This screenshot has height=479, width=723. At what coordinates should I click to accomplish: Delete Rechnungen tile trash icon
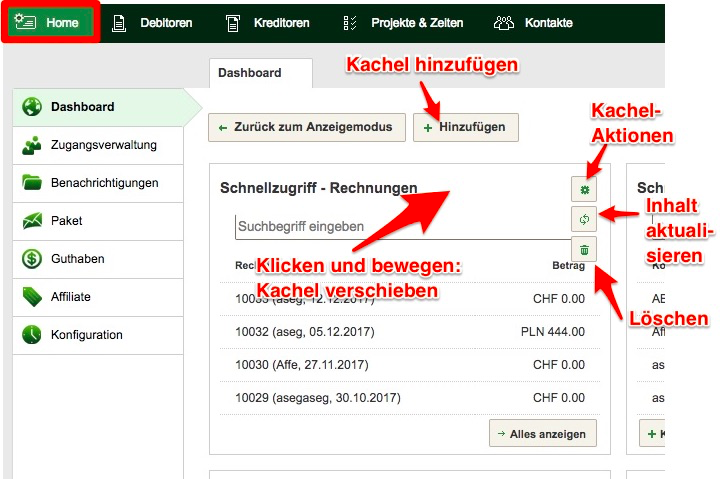584,249
